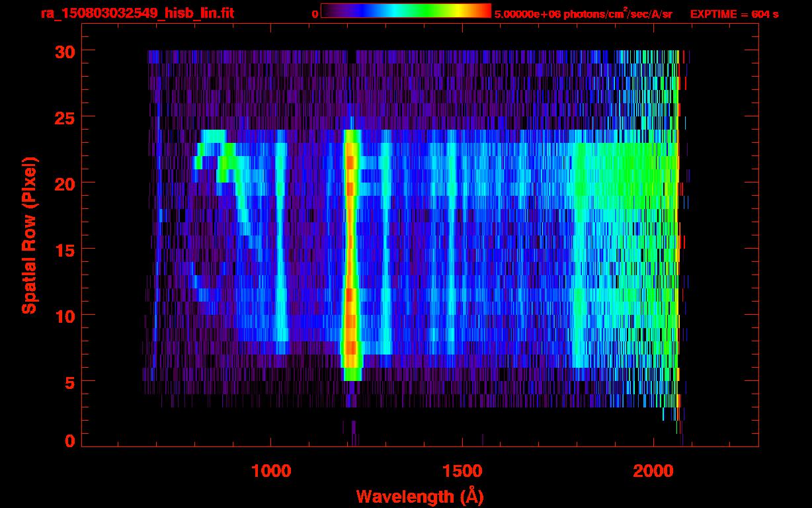Click the 5.00000e+06 photons color scale maximum label
The height and width of the screenshot is (508, 812).
[583, 15]
